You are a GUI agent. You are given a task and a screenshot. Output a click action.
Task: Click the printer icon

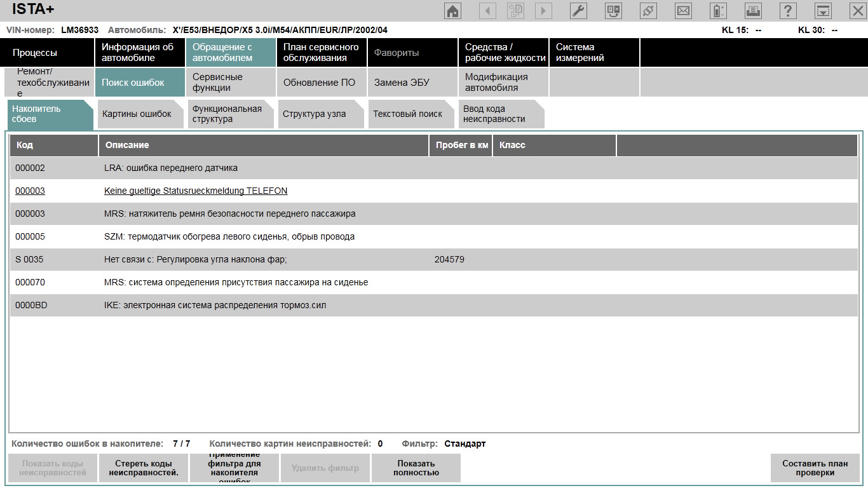753,11
